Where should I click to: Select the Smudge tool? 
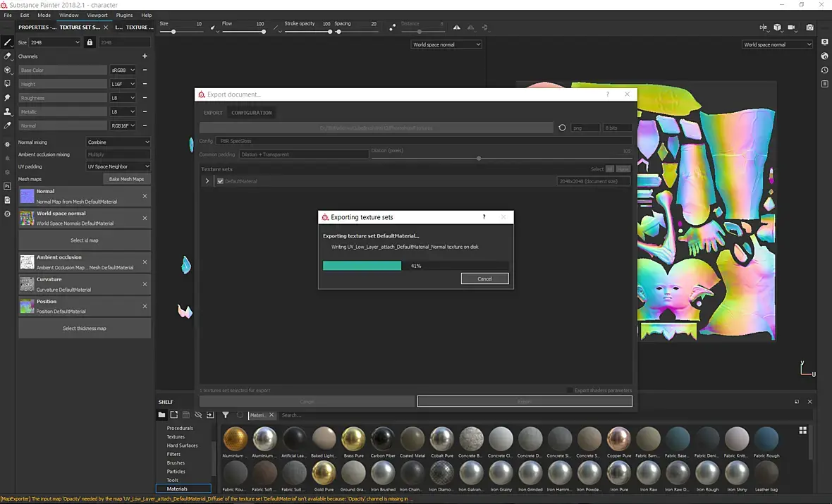[x=8, y=97]
